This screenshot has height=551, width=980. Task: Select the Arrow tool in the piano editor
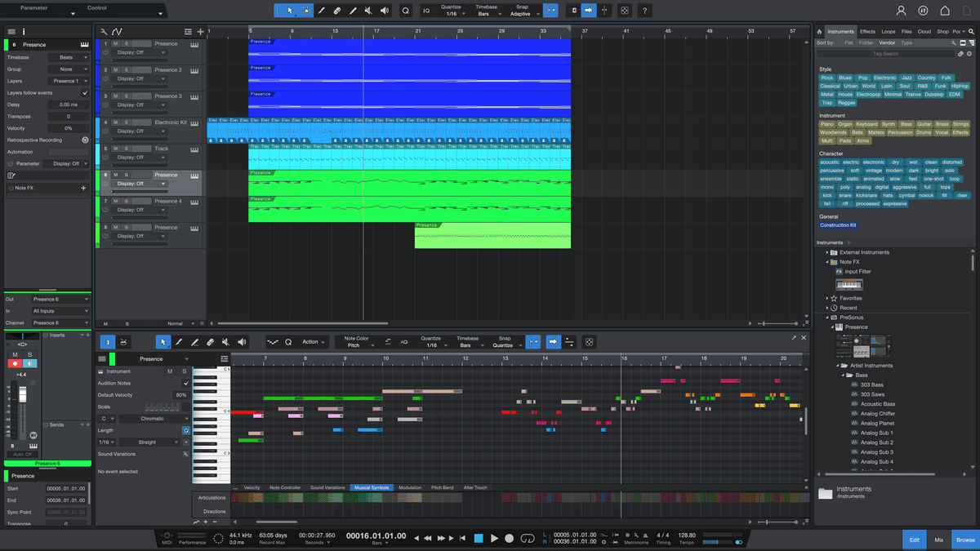click(163, 342)
